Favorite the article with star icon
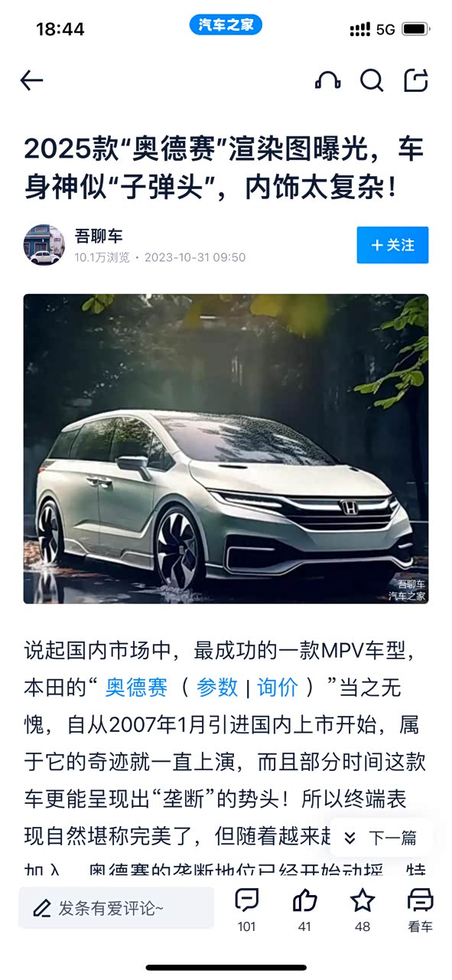Screen dimensions: 452x980 point(363,900)
